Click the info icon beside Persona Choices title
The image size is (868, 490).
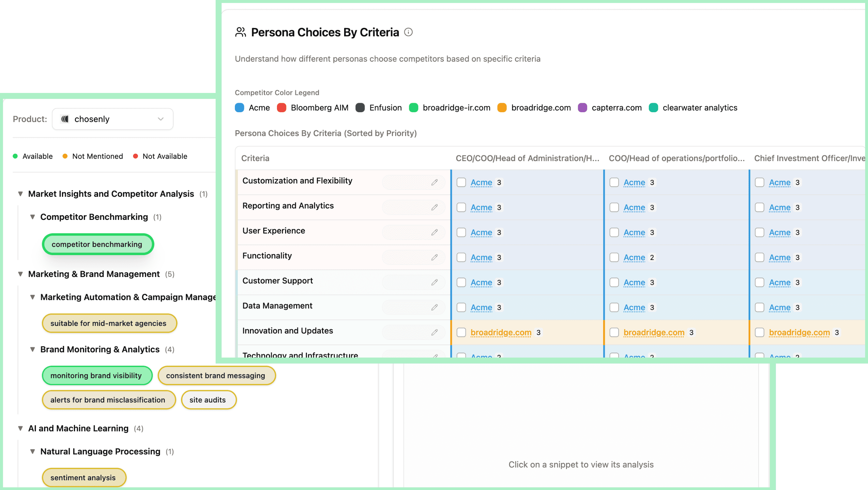click(408, 32)
